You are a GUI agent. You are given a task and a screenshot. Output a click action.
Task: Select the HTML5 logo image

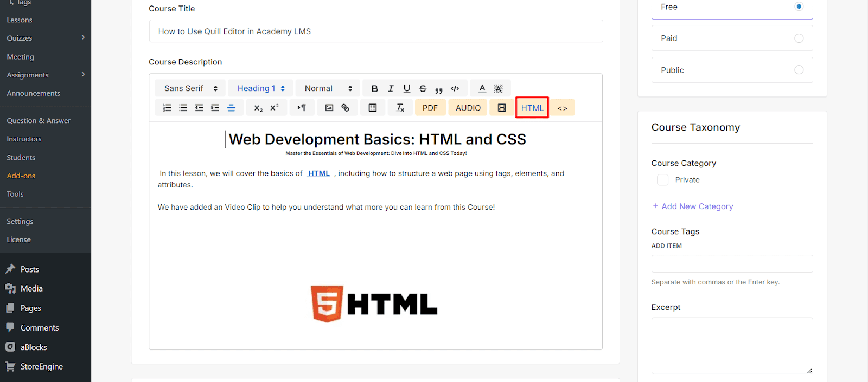point(374,304)
